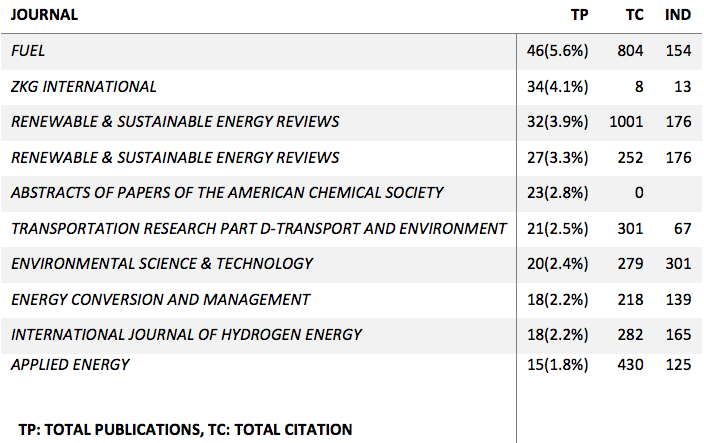Select Renewable & Sustainable Energy Reviews with 27 publications
704x443 pixels.
tap(175, 158)
